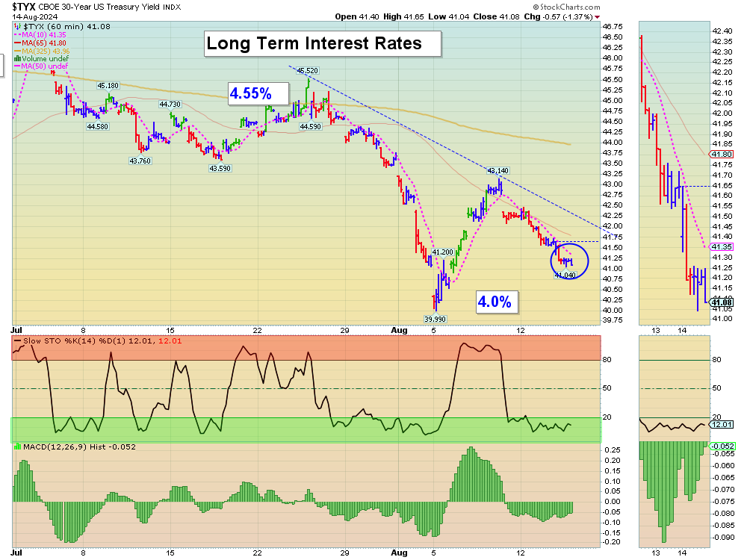Image resolution: width=747 pixels, height=560 pixels.
Task: Click the 45.180 price label
Action: click(x=108, y=86)
